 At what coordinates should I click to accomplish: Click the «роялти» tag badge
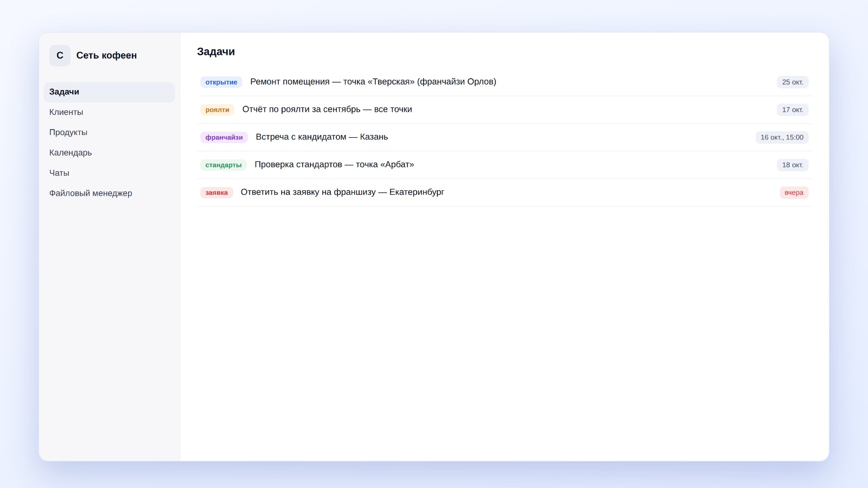[x=218, y=110]
